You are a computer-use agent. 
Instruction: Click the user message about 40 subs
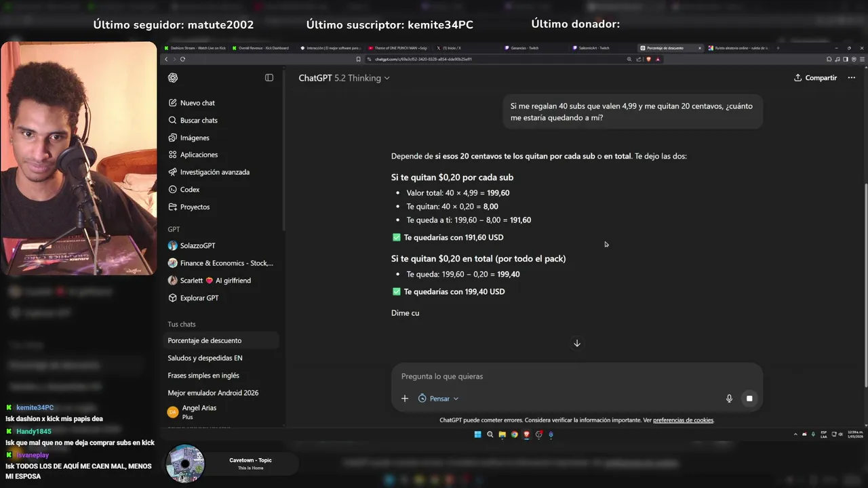[x=631, y=112]
